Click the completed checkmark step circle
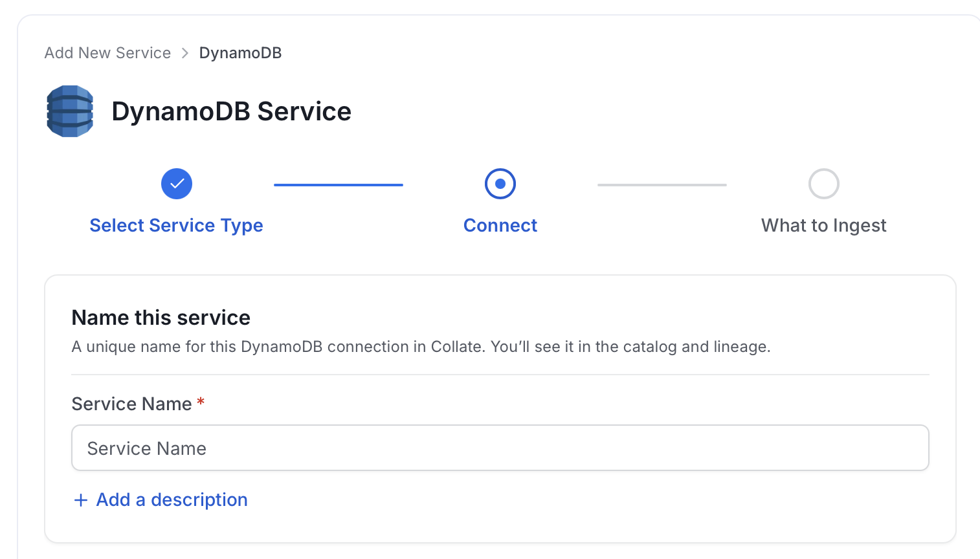This screenshot has height=559, width=980. tap(177, 184)
